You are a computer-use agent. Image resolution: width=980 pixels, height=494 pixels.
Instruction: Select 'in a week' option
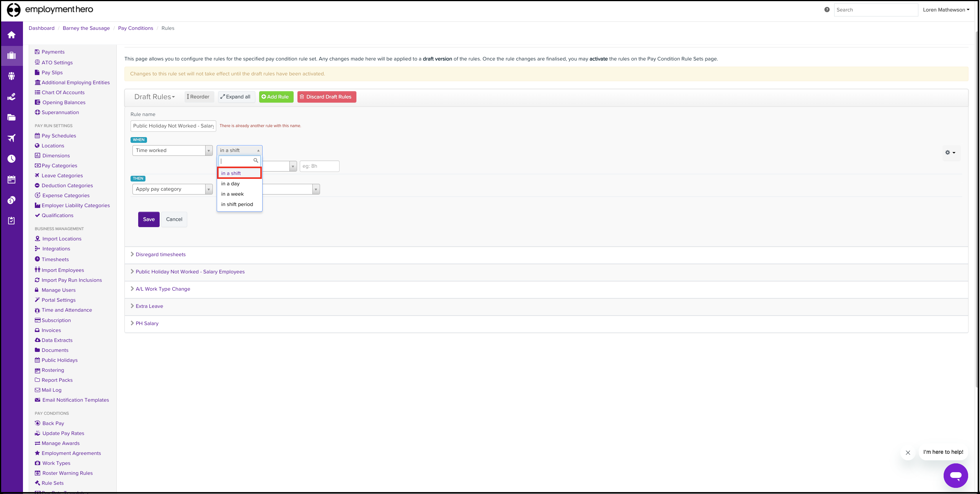(x=232, y=194)
